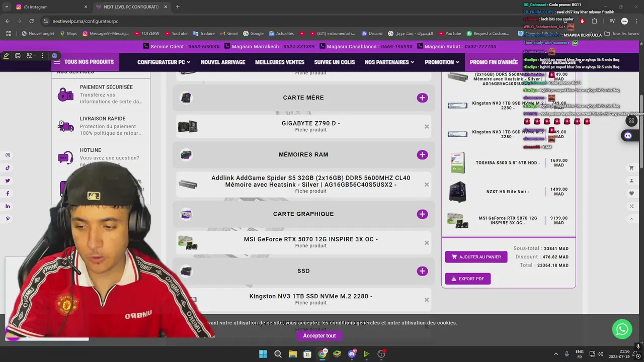Remove the Kingston NV3 1TB SSD row
644x362 pixels.
coord(427,300)
